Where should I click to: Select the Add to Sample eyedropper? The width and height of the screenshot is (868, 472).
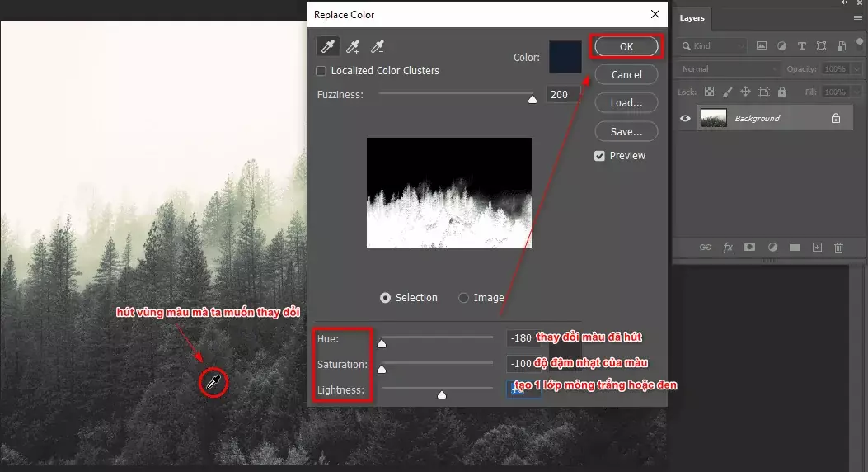pyautogui.click(x=353, y=46)
